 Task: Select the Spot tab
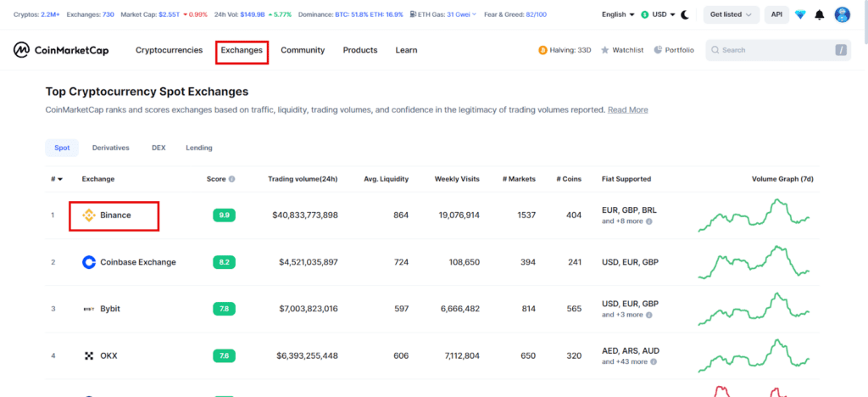pyautogui.click(x=62, y=148)
